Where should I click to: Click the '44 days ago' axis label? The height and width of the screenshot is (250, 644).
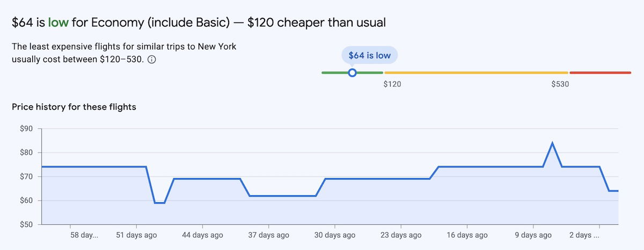pyautogui.click(x=203, y=235)
